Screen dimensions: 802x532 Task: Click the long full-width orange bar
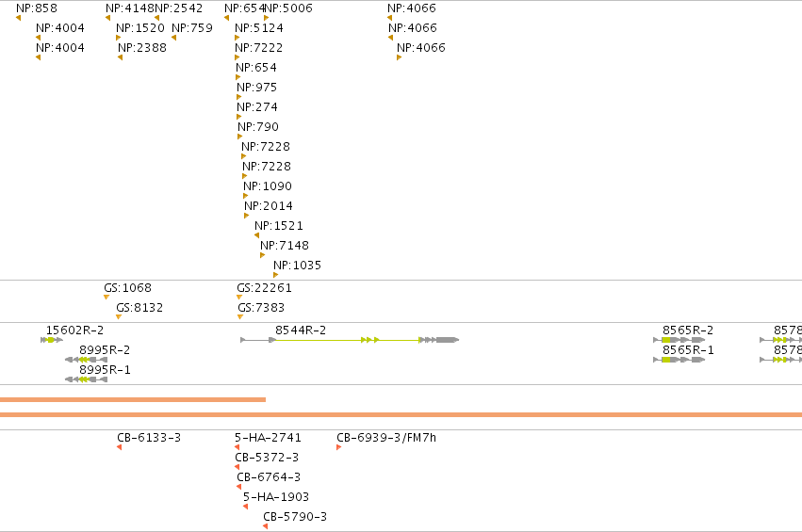[401, 414]
